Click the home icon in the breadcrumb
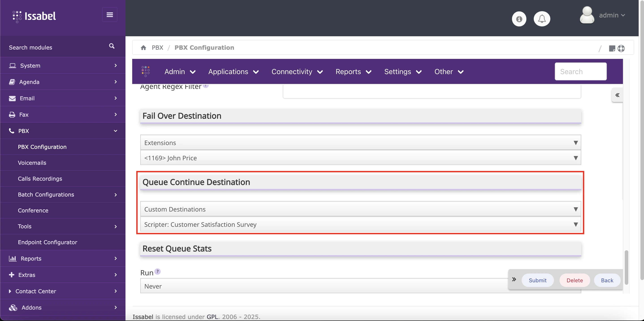Image resolution: width=644 pixels, height=321 pixels. 143,47
